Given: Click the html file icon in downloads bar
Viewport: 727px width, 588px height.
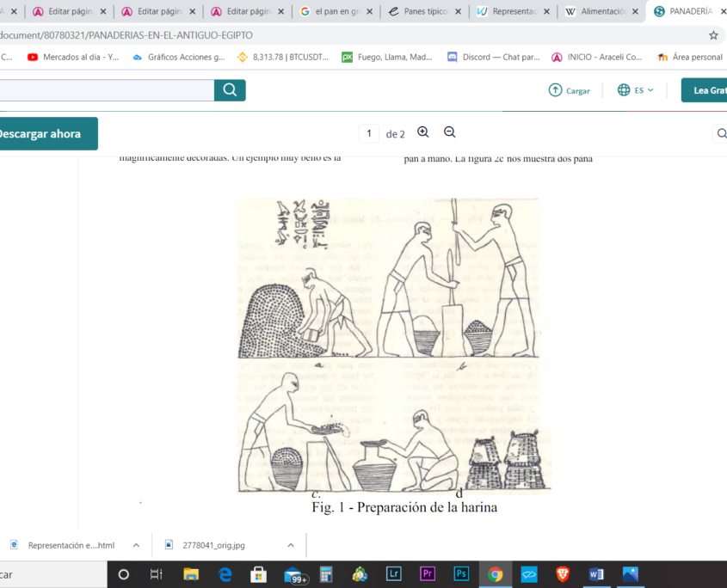Looking at the screenshot, I should [x=14, y=544].
